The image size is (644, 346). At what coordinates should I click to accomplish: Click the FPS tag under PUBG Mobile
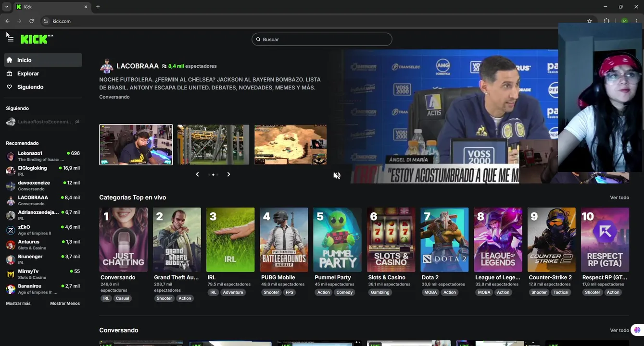coord(290,292)
